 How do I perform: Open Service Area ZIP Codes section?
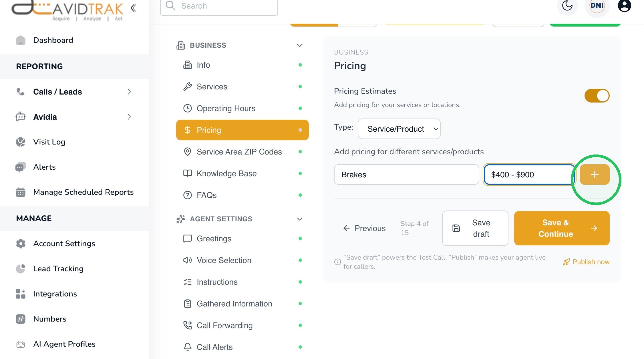[x=242, y=152]
